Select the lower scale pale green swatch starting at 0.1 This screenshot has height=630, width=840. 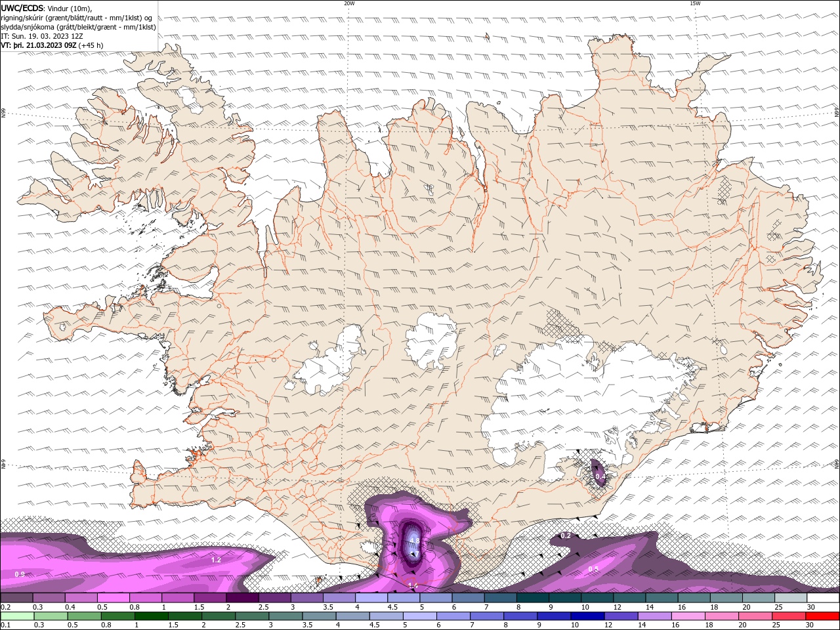click(17, 616)
